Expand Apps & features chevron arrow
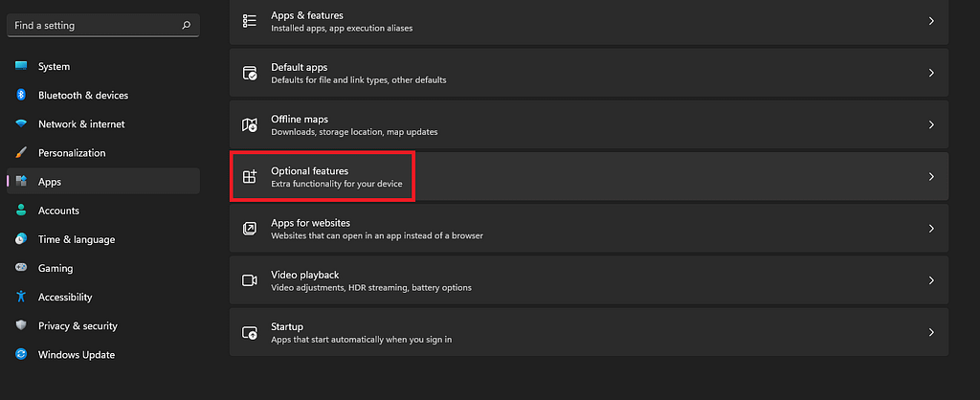Screen dimensions: 980x400 tap(931, 21)
